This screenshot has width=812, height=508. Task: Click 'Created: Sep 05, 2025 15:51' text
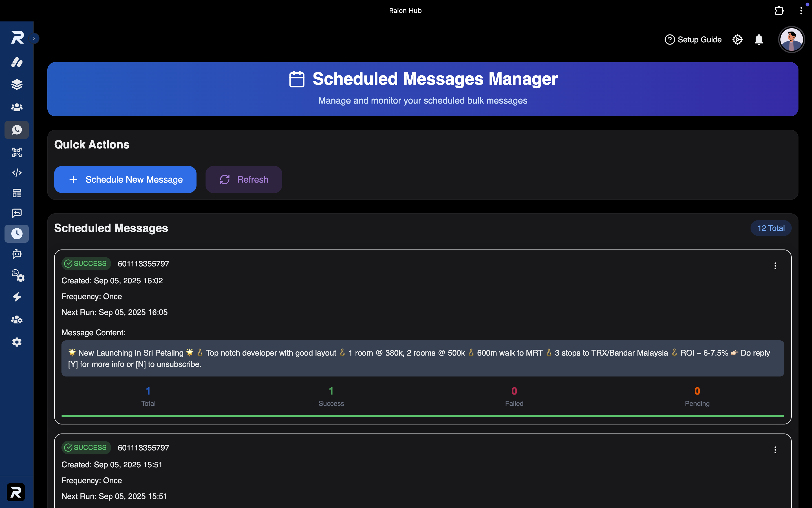click(112, 465)
